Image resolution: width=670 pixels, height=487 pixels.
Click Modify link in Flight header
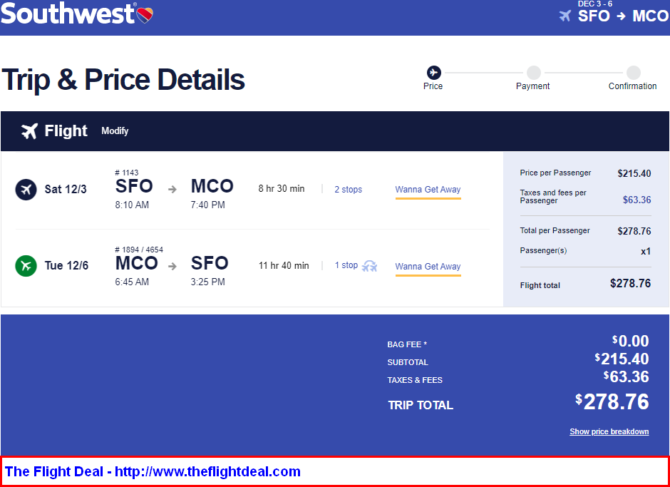point(115,131)
